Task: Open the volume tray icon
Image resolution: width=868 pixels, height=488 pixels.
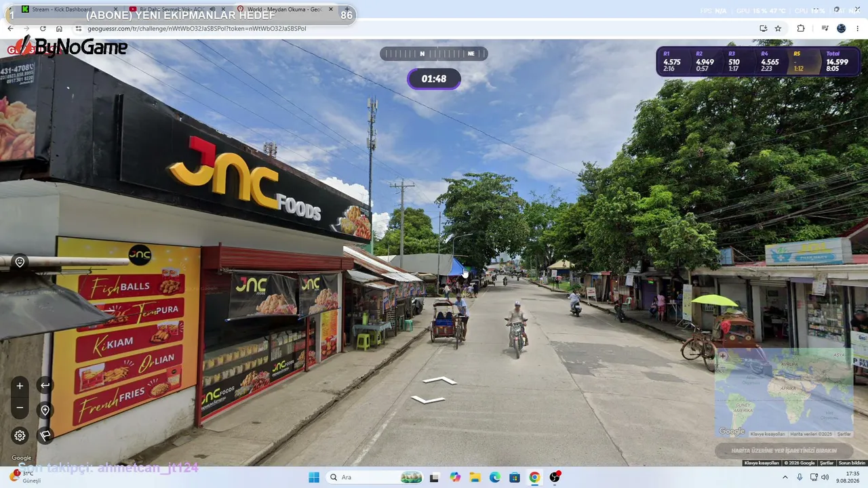Action: pyautogui.click(x=825, y=477)
